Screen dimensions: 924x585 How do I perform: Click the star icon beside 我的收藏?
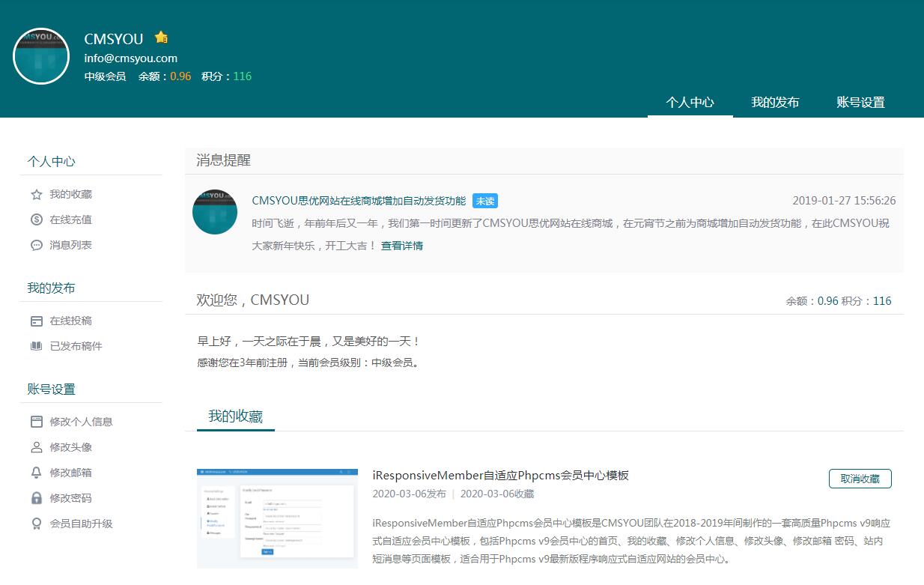point(37,195)
